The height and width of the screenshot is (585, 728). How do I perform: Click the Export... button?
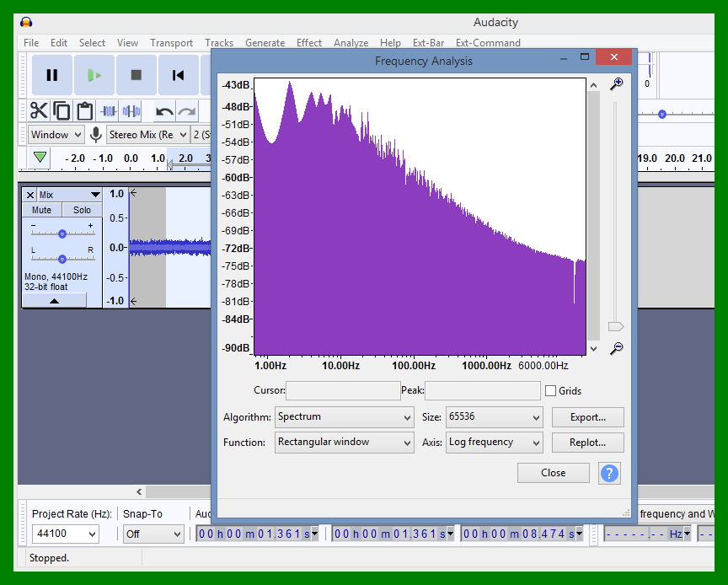[588, 417]
